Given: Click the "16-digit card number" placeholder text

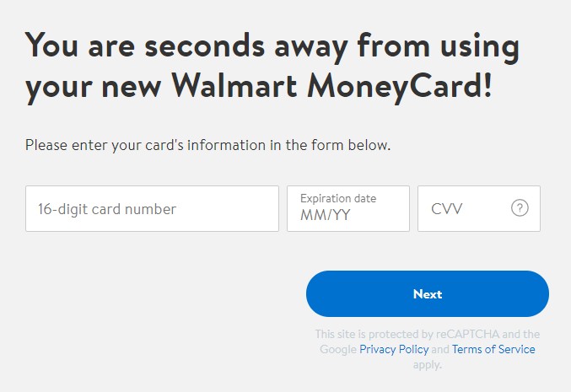Looking at the screenshot, I should click(107, 209).
